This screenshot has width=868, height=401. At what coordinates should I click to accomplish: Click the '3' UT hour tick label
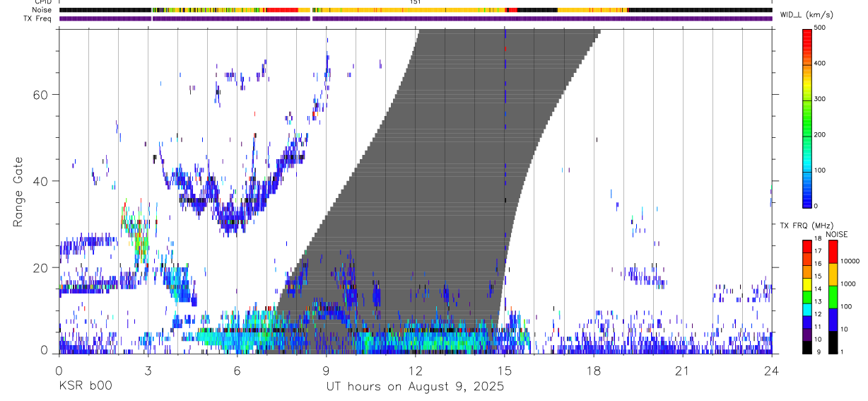[148, 370]
